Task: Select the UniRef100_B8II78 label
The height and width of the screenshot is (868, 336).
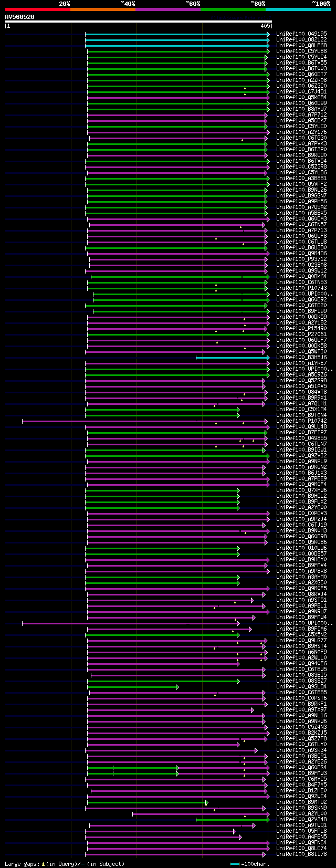Action: point(301,854)
